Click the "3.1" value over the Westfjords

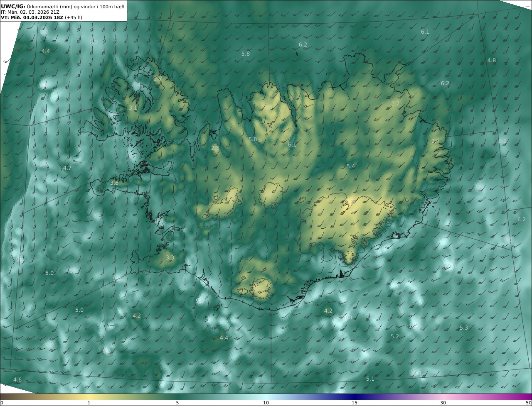133,108
